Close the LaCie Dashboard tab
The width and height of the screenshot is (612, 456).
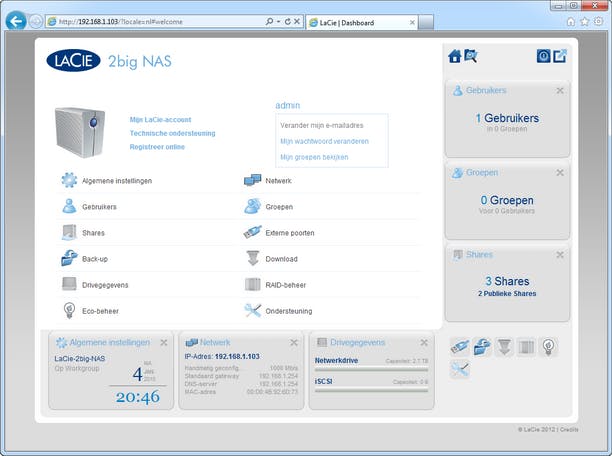pos(412,23)
